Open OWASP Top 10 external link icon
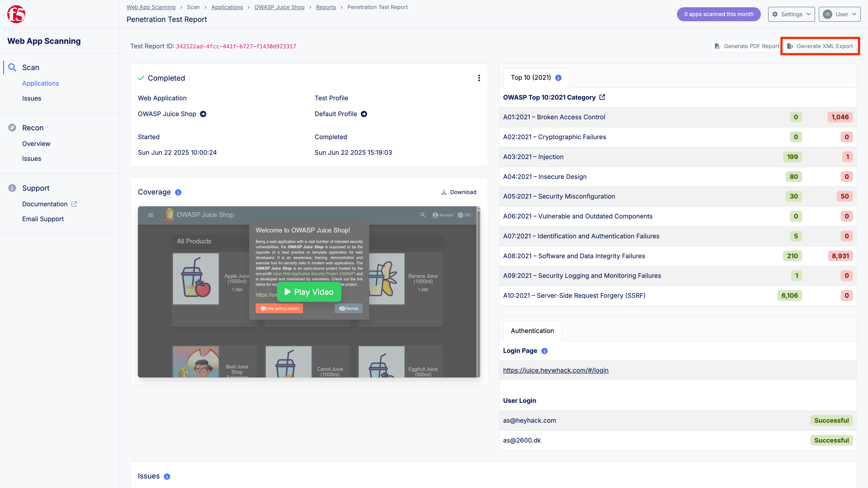This screenshot has height=488, width=868. [x=602, y=97]
